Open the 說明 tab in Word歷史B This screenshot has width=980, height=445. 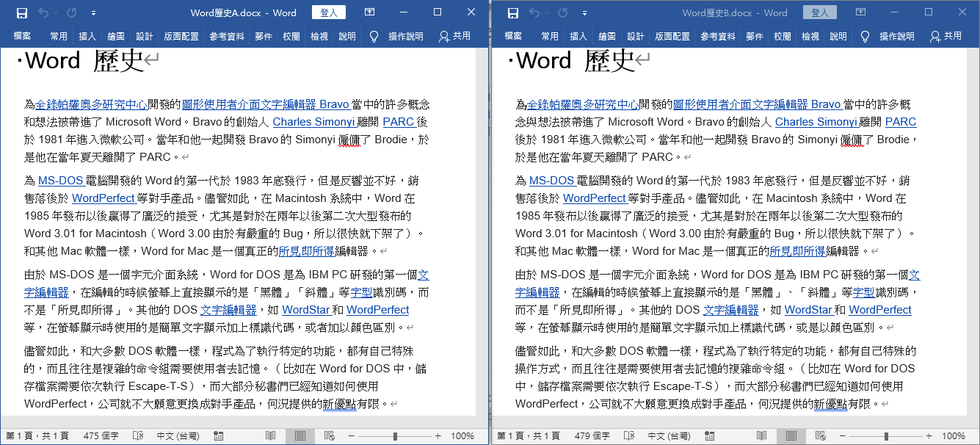[x=838, y=36]
